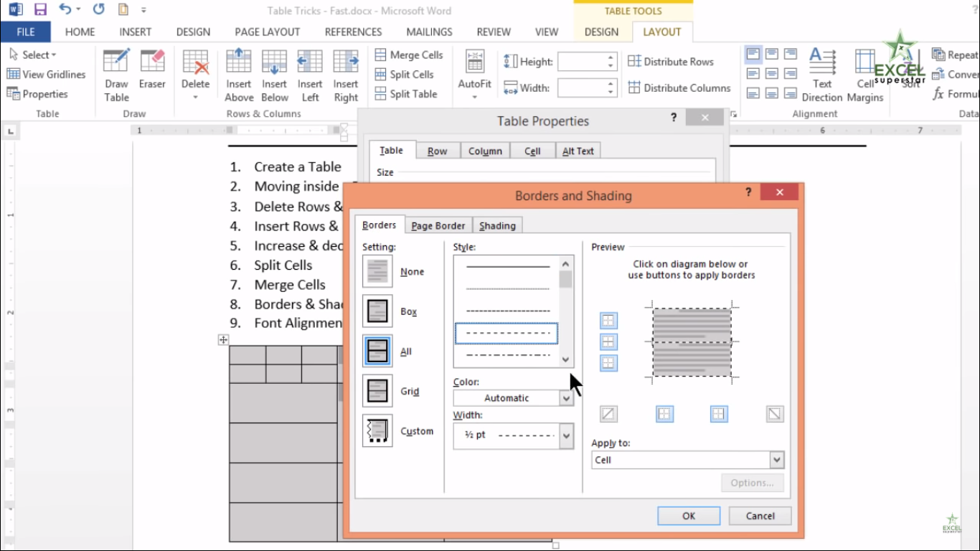Image resolution: width=980 pixels, height=551 pixels.
Task: Click Distribute Rows command
Action: tap(671, 62)
